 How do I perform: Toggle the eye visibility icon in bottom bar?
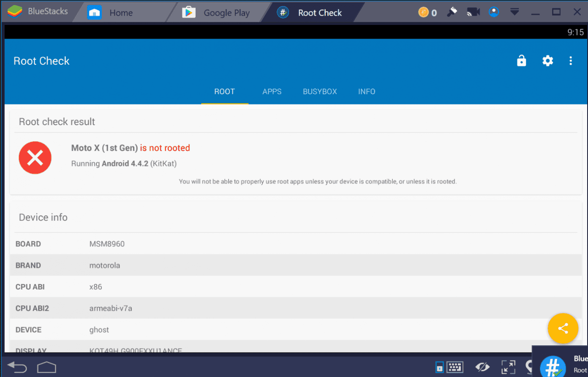(482, 367)
